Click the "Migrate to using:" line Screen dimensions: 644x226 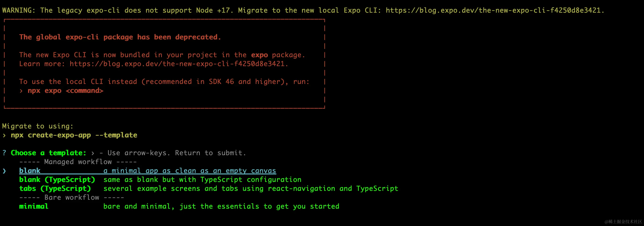[x=38, y=126]
